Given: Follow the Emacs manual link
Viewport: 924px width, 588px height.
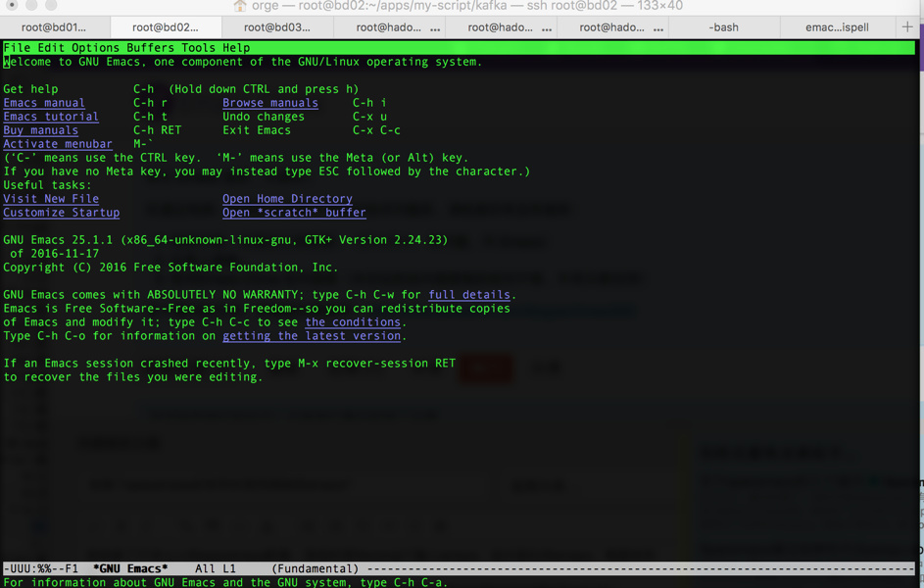Looking at the screenshot, I should point(44,103).
